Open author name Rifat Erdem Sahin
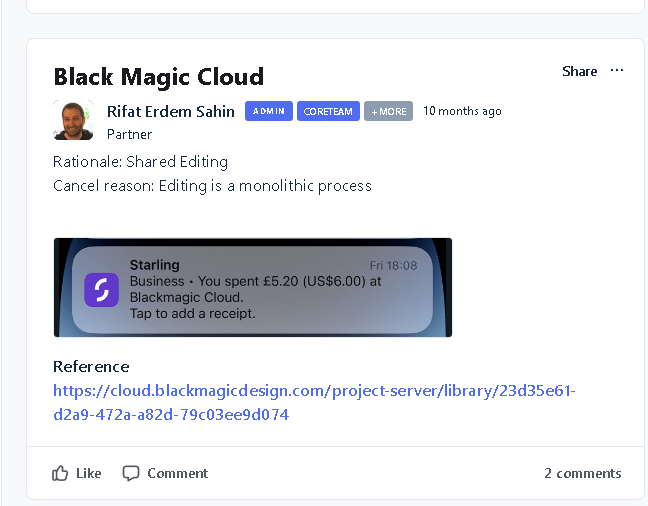 click(171, 111)
